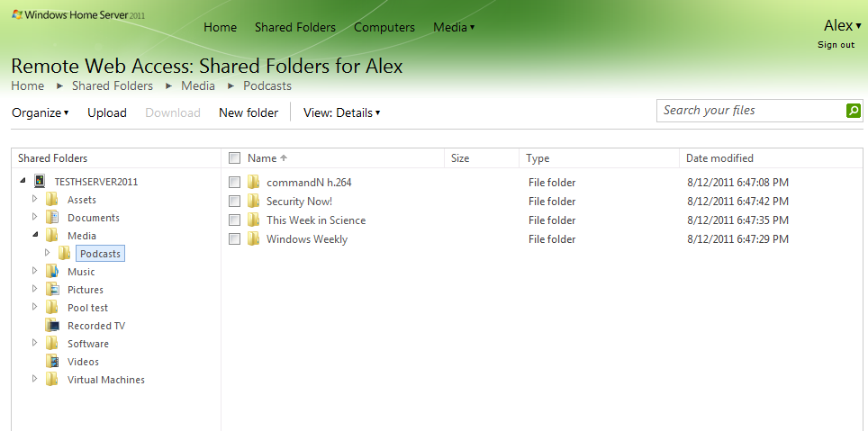Click the Pool test folder icon
The height and width of the screenshot is (431, 868).
point(52,308)
